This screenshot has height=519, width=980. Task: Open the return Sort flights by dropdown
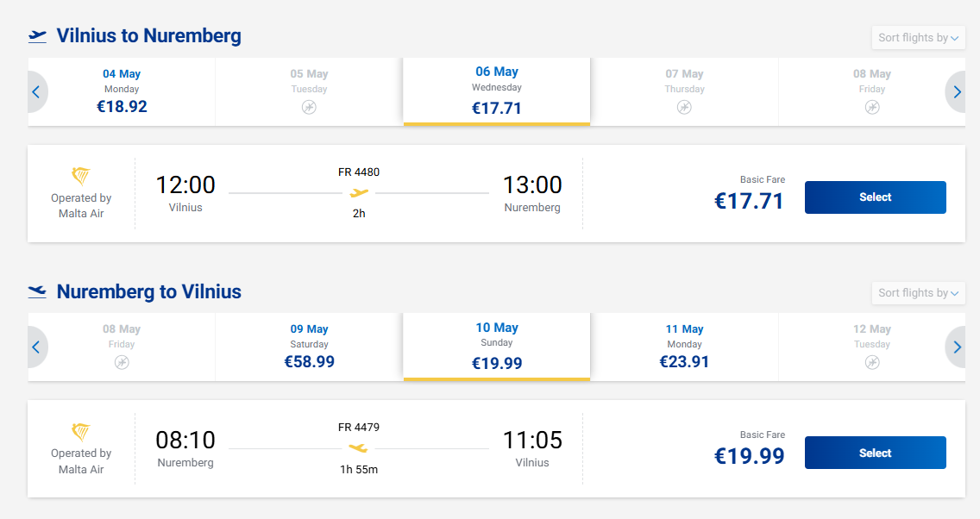click(x=918, y=293)
